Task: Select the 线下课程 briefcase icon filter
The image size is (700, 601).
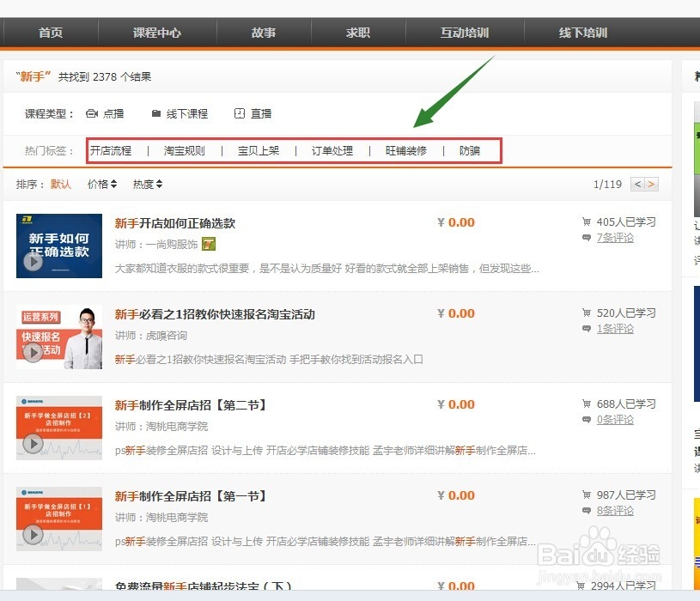Action: point(156,112)
